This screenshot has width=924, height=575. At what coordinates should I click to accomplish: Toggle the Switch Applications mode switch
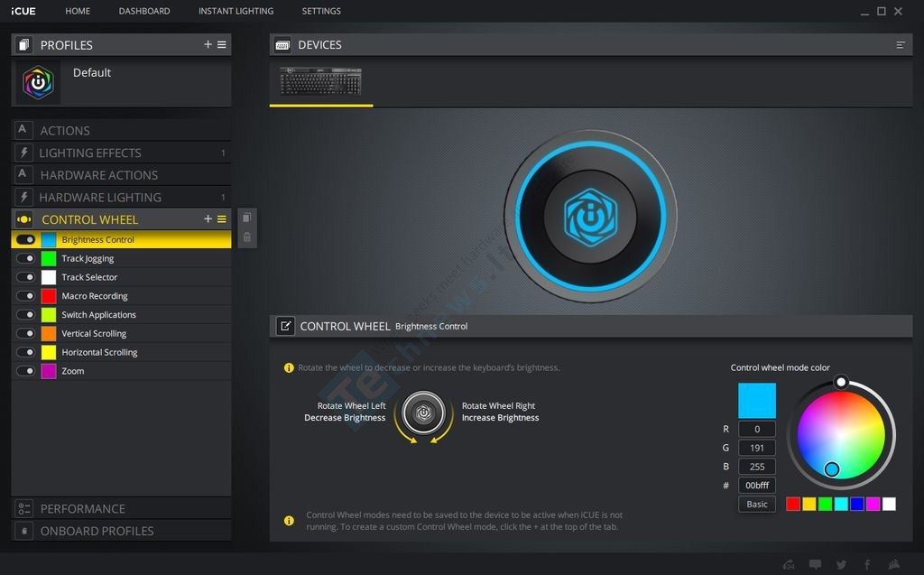pos(26,314)
